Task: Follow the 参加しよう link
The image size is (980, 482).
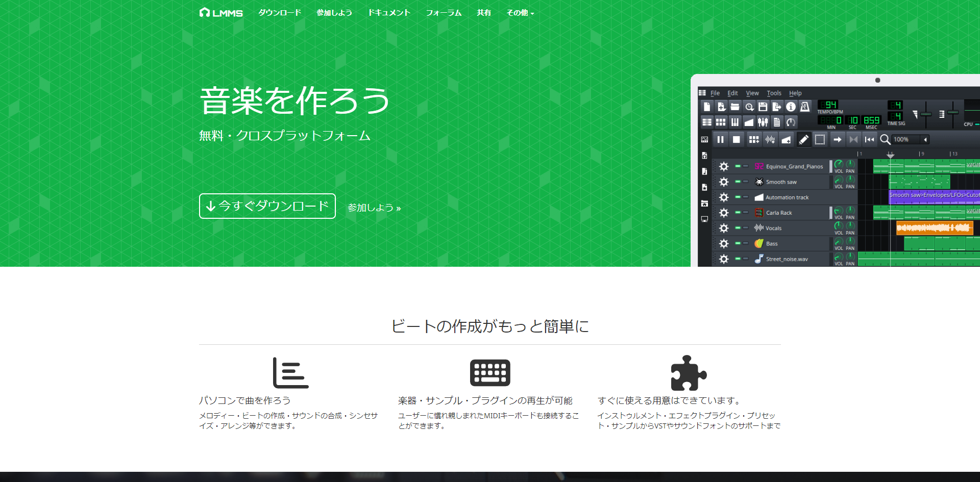Action: tap(374, 208)
